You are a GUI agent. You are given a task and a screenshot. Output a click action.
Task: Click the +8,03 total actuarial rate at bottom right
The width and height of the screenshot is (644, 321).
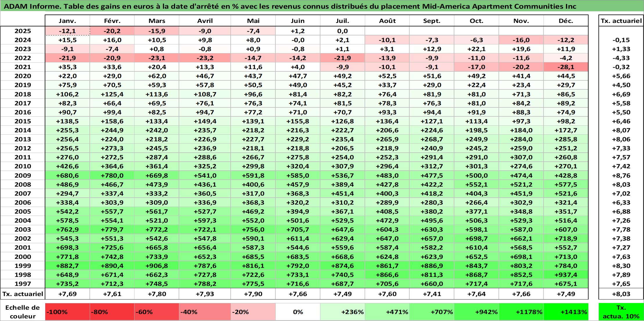[x=621, y=294]
